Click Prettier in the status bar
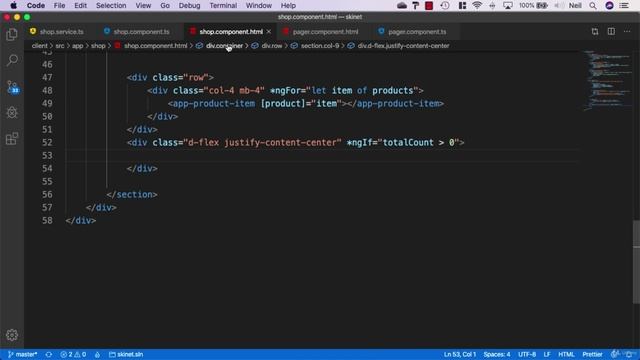The image size is (640, 360). [x=592, y=354]
